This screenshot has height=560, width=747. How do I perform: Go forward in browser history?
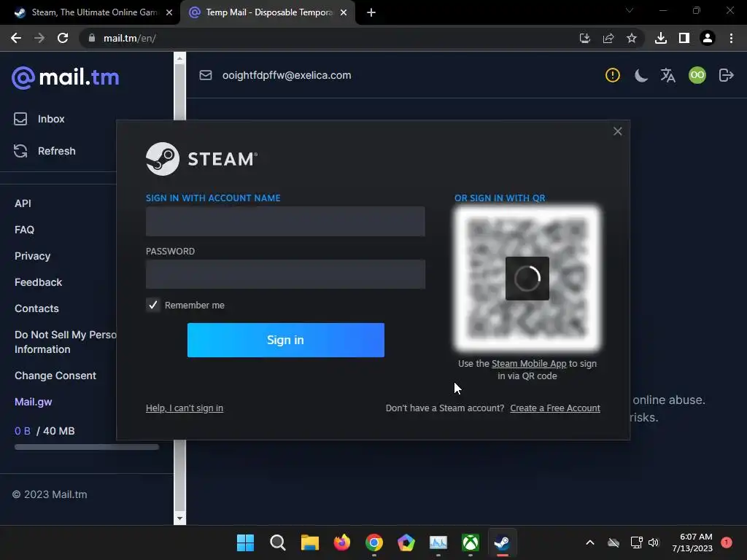(39, 38)
